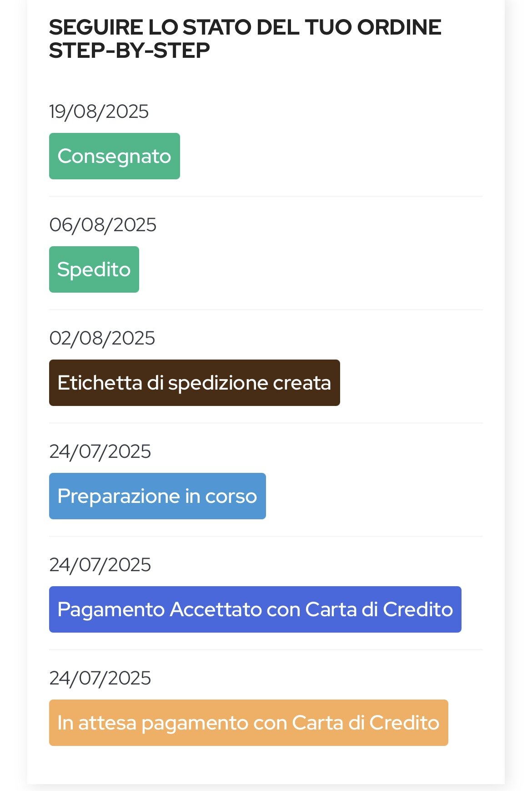Click the divider line below Consegnato
The height and width of the screenshot is (791, 532).
(x=266, y=197)
